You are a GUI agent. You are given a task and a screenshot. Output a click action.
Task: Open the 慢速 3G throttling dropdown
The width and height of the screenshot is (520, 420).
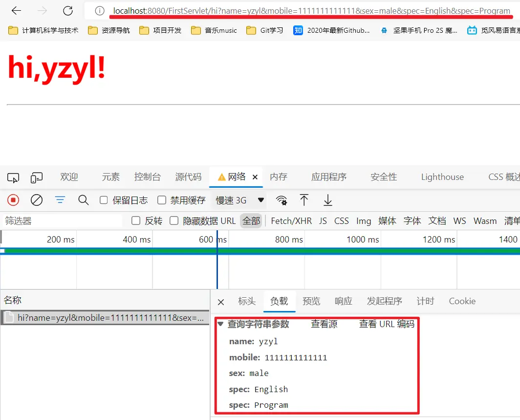point(240,200)
